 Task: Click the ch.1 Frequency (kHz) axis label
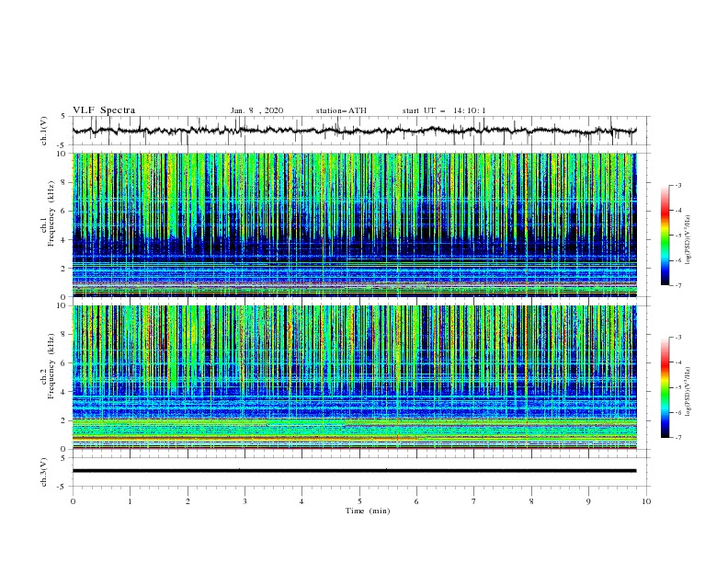pos(48,213)
